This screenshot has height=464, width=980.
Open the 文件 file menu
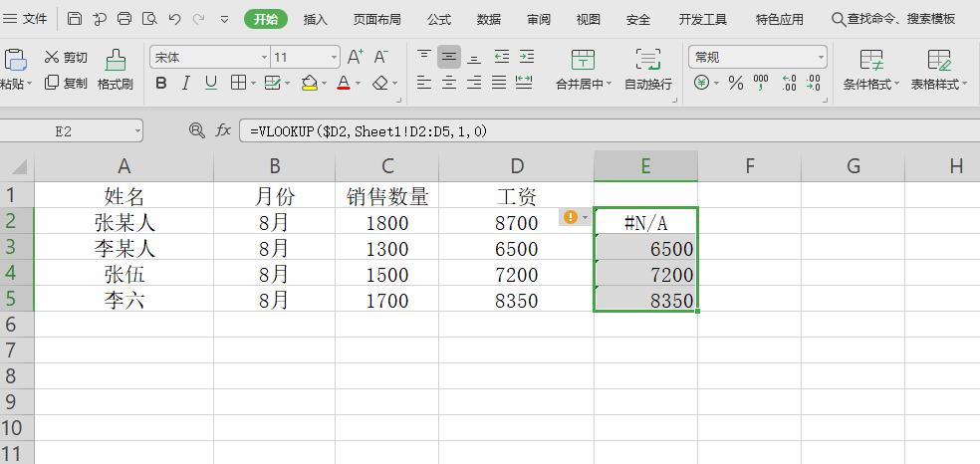[26, 19]
